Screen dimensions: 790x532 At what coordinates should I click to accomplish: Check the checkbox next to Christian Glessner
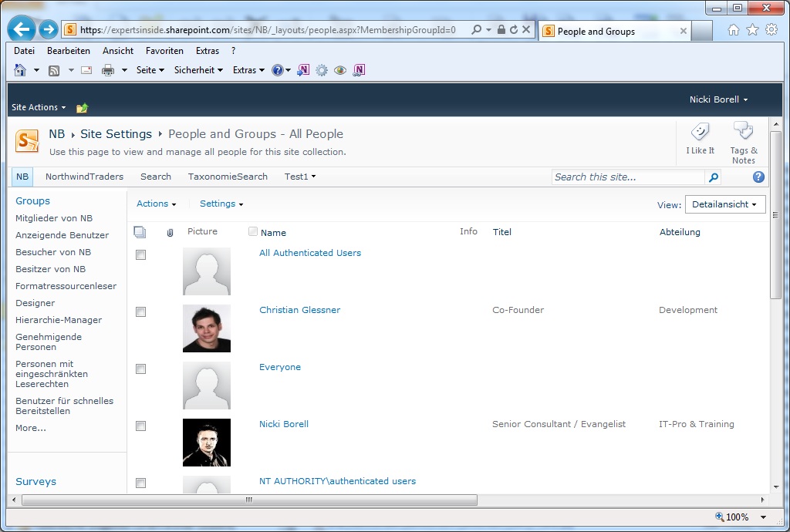pyautogui.click(x=140, y=311)
